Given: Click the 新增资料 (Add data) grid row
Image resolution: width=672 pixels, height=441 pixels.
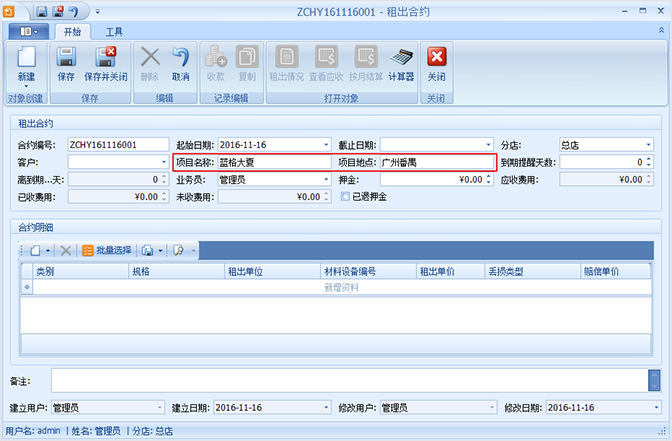Looking at the screenshot, I should point(340,288).
